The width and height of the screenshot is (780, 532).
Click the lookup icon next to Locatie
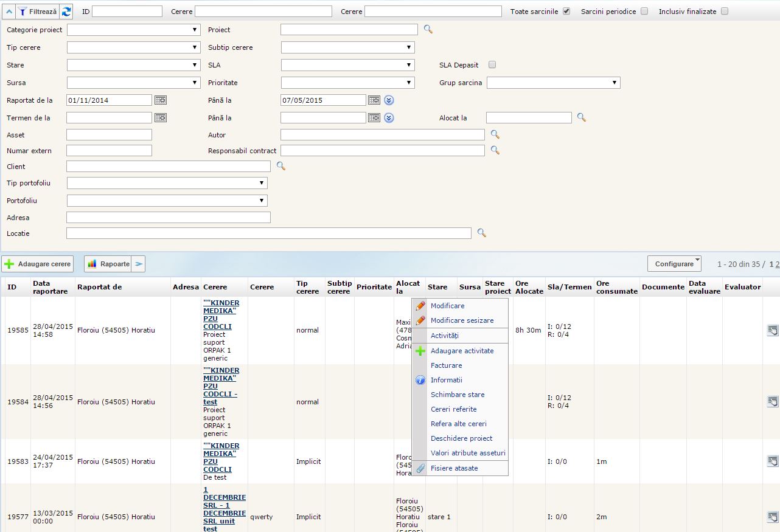[481, 232]
